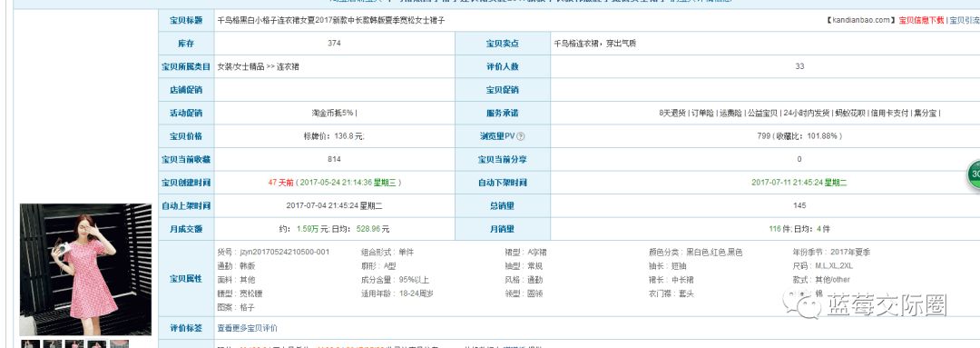Click the 自动下架时间 row header
The height and width of the screenshot is (348, 980).
click(503, 183)
